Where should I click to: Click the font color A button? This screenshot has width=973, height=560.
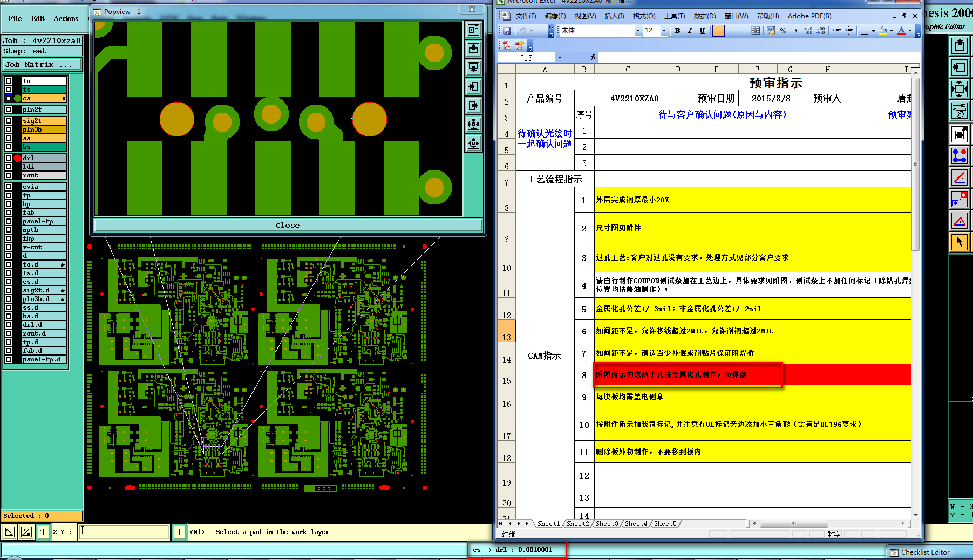coord(901,31)
